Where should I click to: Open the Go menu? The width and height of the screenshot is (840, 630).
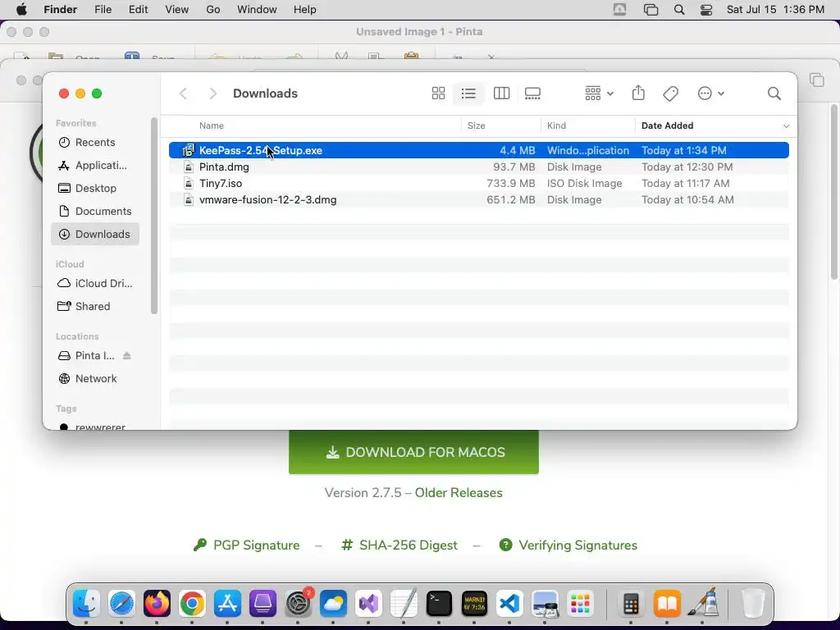(212, 10)
